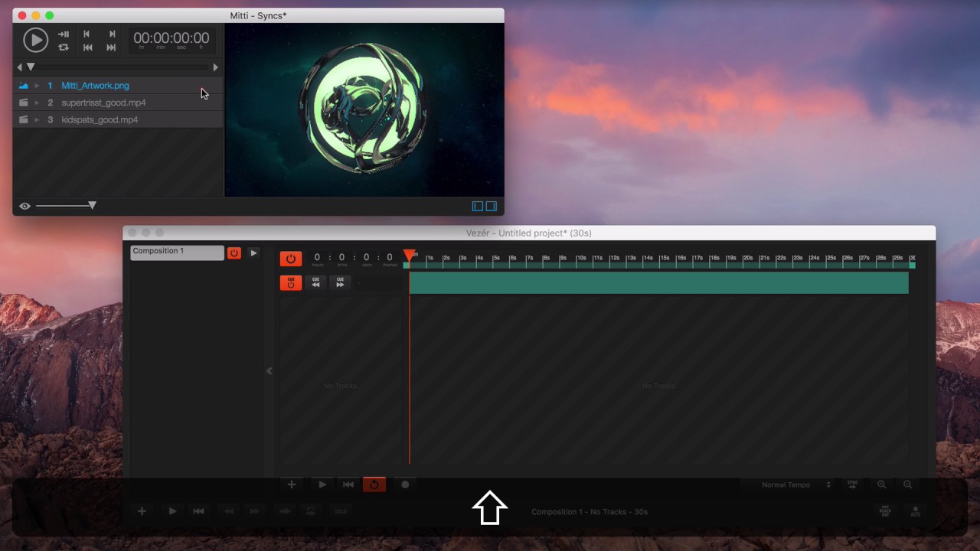
Task: Play Composition 1 from the composition list
Action: click(253, 253)
